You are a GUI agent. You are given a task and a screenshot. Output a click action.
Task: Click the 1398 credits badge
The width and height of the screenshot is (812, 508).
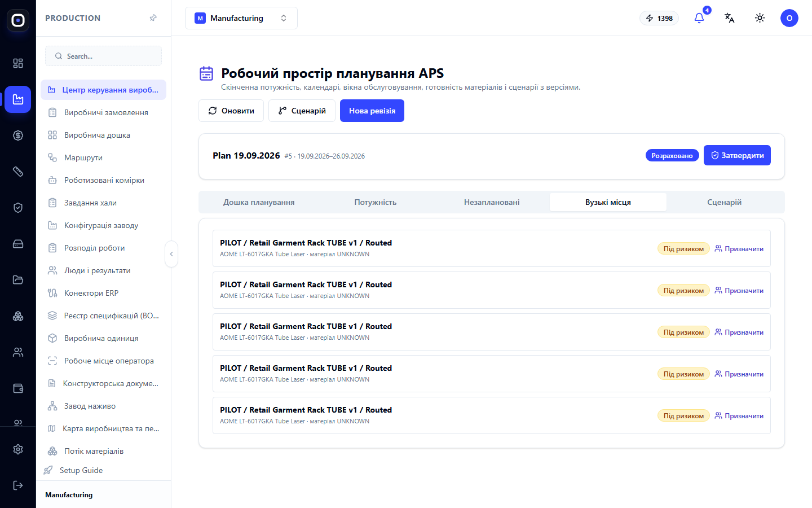pos(659,18)
